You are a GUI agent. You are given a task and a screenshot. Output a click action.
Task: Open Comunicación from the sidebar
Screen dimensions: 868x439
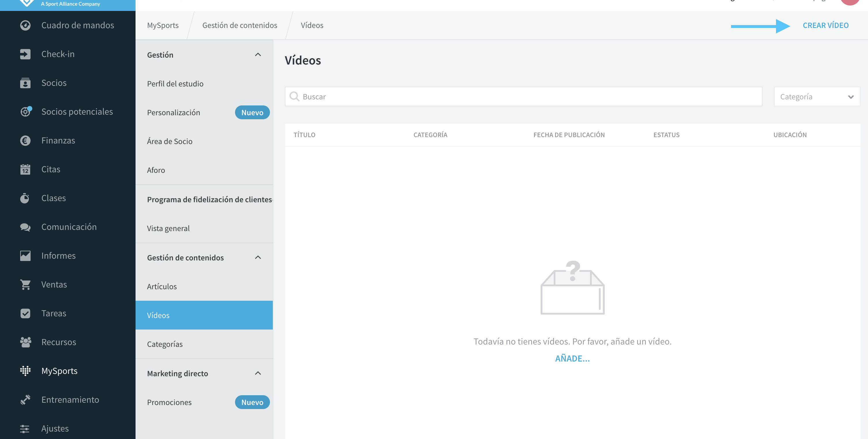tap(68, 227)
